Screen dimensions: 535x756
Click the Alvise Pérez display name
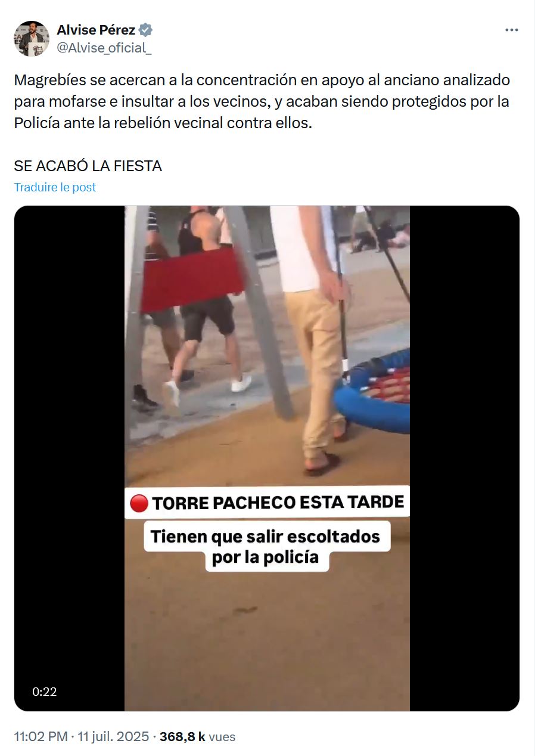(x=96, y=30)
